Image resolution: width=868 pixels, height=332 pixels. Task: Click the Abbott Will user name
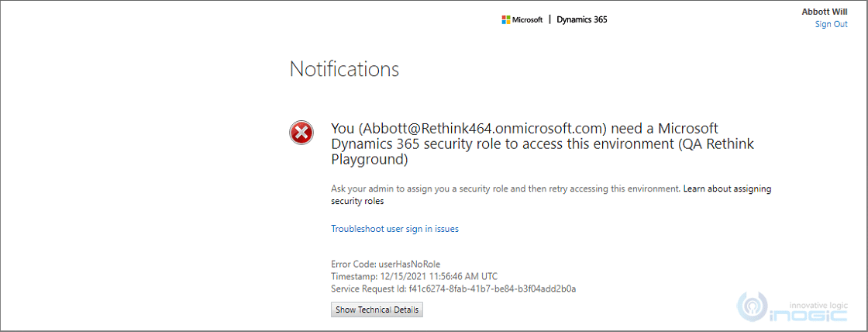[825, 12]
